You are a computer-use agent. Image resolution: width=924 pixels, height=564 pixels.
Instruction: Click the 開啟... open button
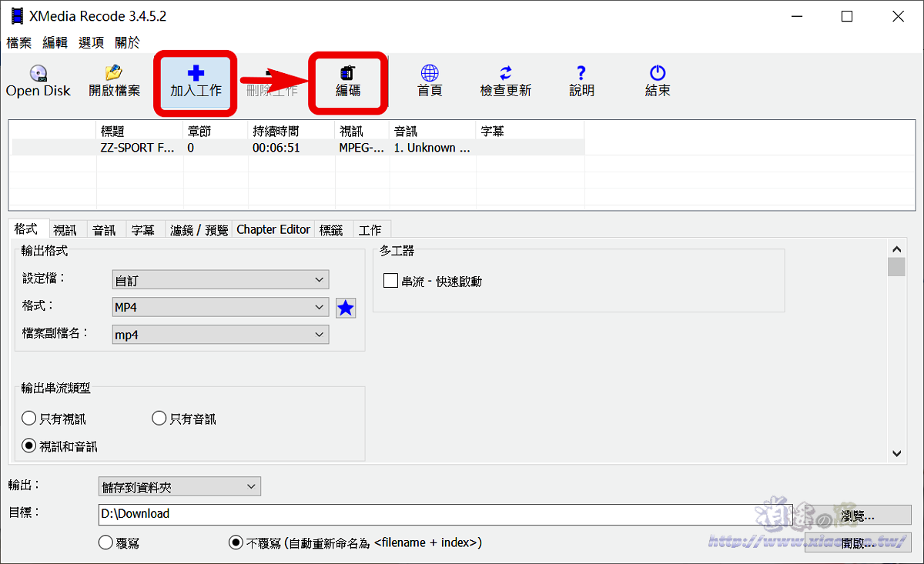pyautogui.click(x=858, y=542)
